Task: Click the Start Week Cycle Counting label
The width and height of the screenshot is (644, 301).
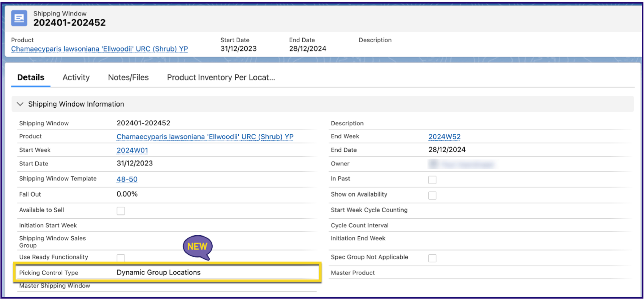Action: [x=369, y=210]
